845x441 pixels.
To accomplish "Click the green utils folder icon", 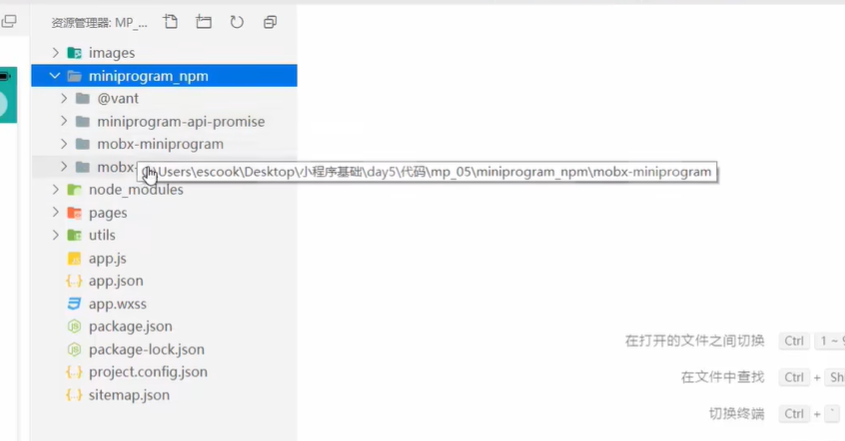I will pyautogui.click(x=74, y=235).
